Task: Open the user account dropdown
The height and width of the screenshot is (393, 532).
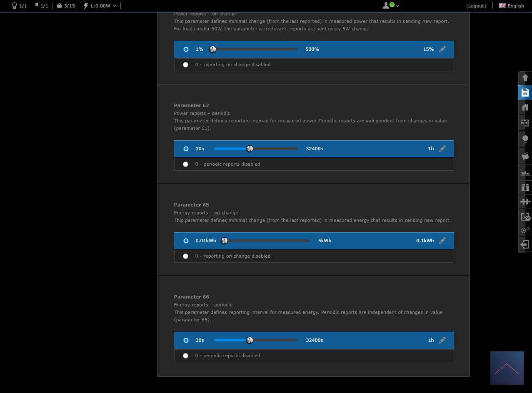Action: tap(391, 6)
